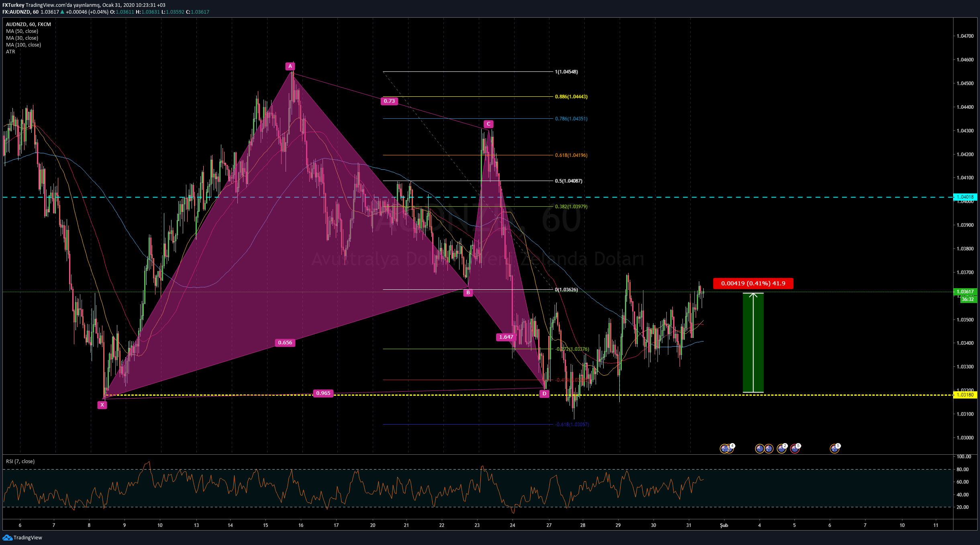Click the AUDNZD, 60, FXCM chart title
980x545 pixels.
(29, 24)
